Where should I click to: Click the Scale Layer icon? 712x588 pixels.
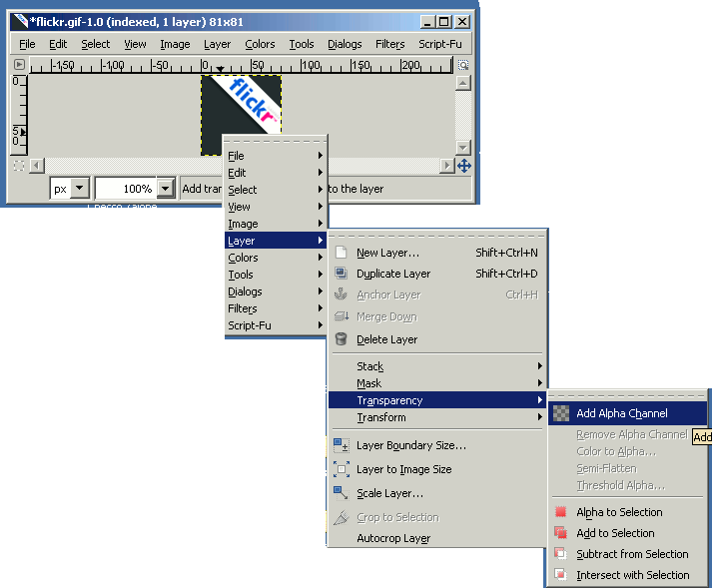coord(341,493)
